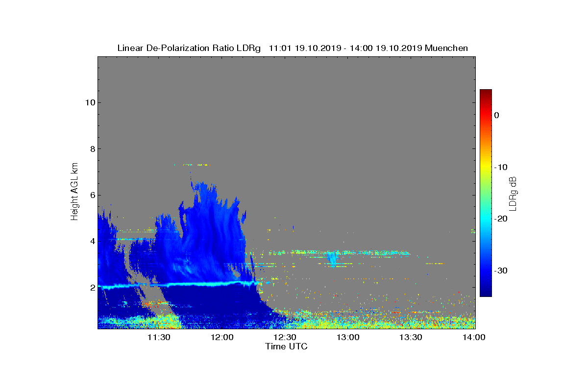Click the small cyan fall streak before 13:00

click(333, 258)
